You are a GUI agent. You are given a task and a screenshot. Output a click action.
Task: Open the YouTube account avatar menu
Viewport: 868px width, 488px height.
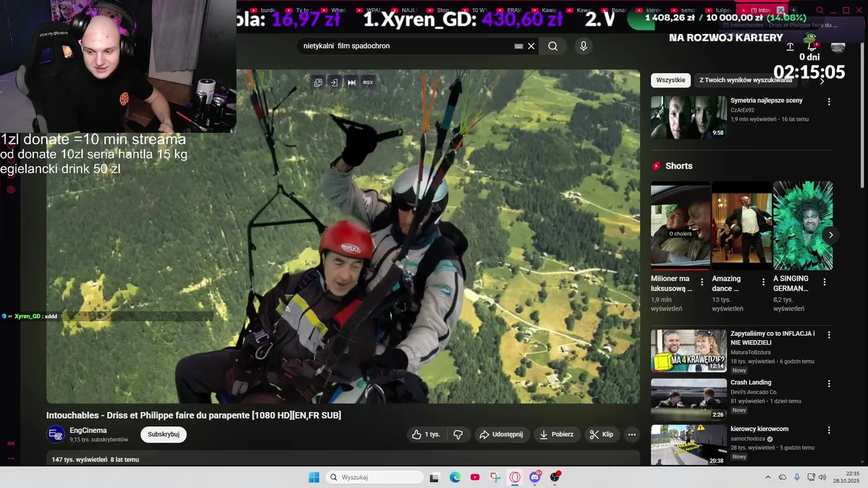pyautogui.click(x=838, y=47)
